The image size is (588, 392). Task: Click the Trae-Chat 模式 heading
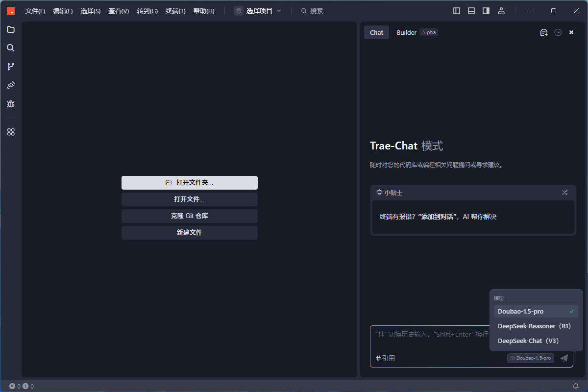[406, 146]
